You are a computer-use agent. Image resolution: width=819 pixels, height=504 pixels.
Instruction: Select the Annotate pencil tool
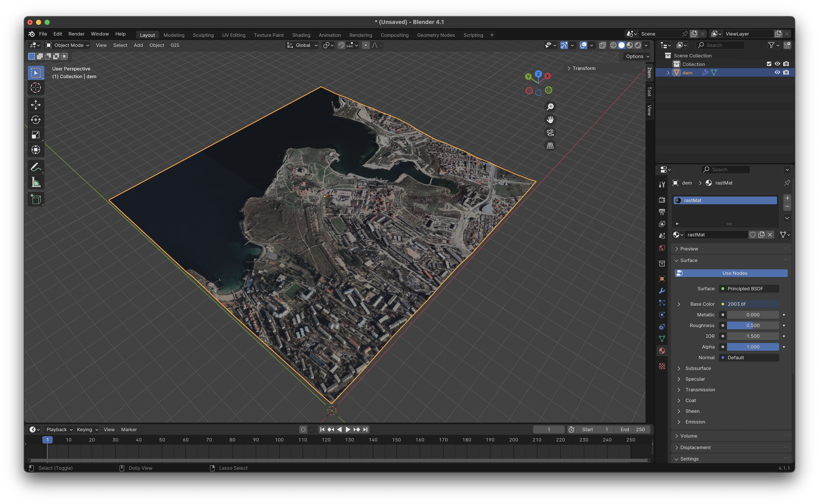click(36, 167)
